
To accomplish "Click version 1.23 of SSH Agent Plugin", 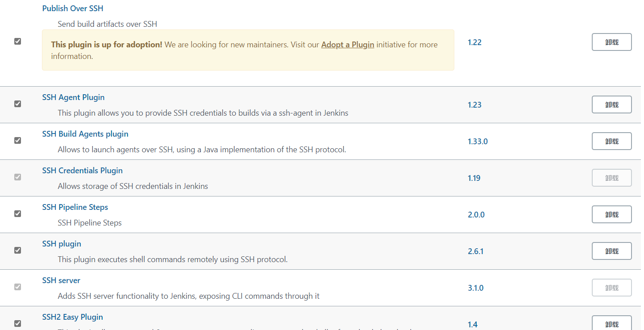I will (x=474, y=105).
